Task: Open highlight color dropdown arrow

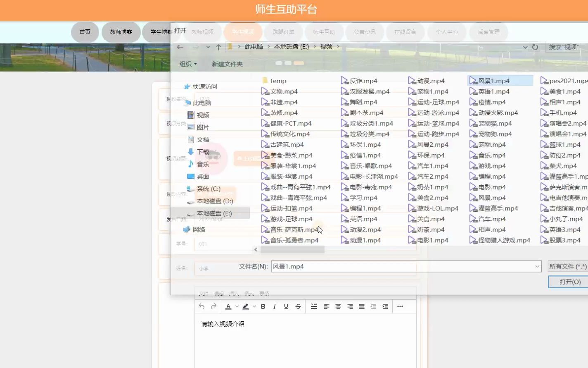Action: [x=254, y=306]
